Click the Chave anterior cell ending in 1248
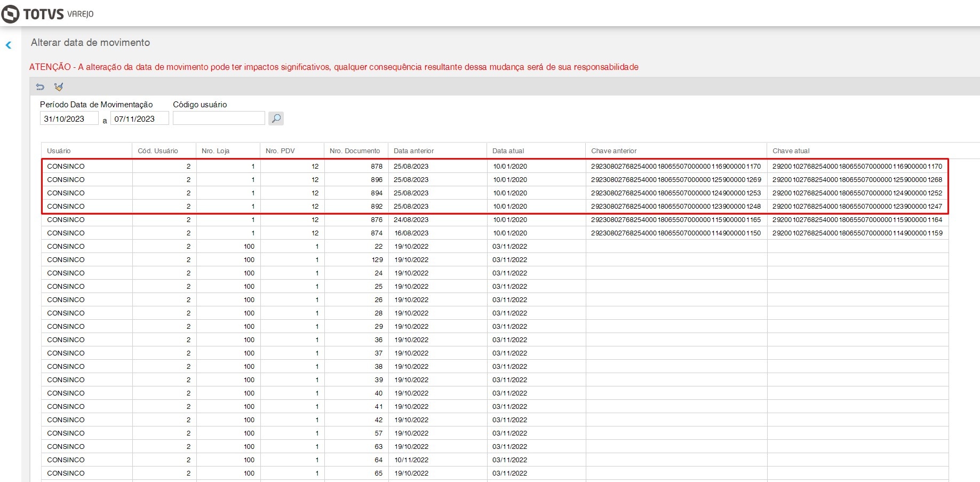Screen dimensions: 980x482 point(676,206)
